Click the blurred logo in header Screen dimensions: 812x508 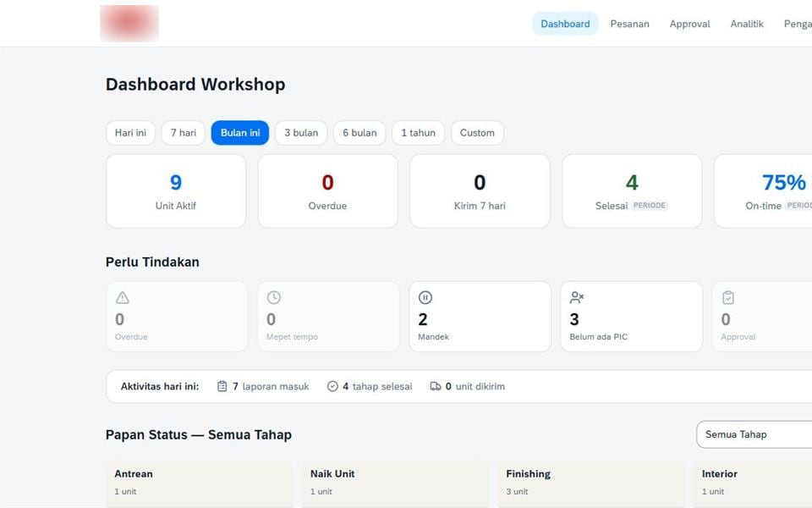click(129, 24)
